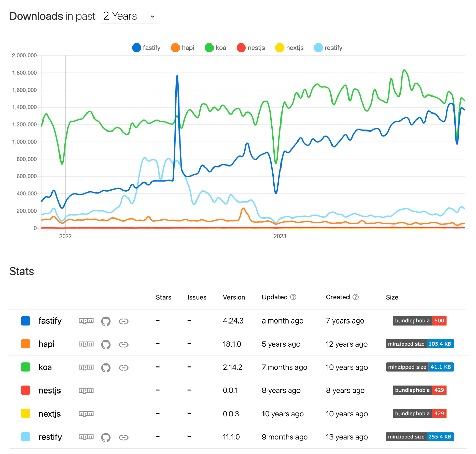Open the fastify package name in Stats
476x454 pixels.
point(50,321)
